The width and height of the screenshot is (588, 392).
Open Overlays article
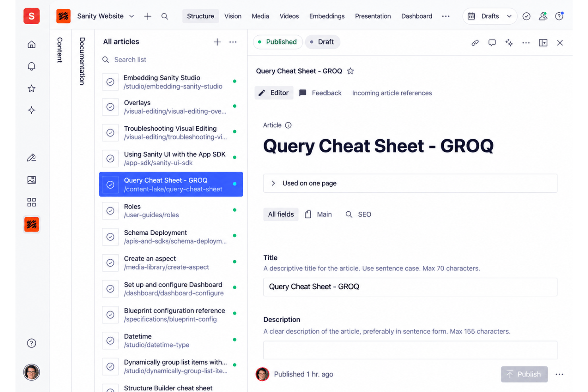point(171,107)
